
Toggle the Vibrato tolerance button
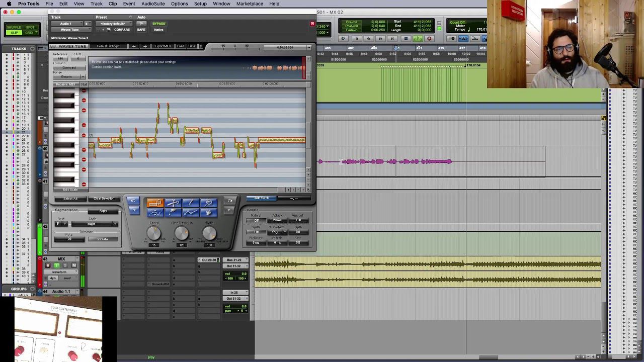[102, 239]
